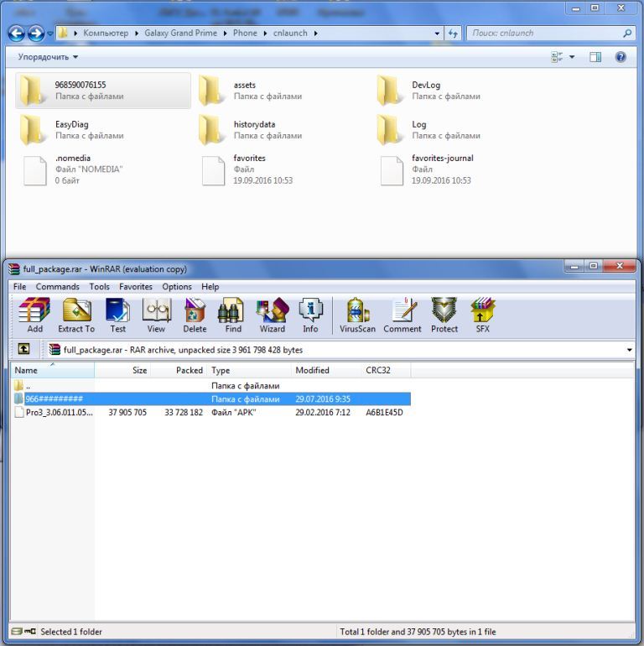Refresh the Explorer address bar
644x646 pixels.
pyautogui.click(x=453, y=34)
